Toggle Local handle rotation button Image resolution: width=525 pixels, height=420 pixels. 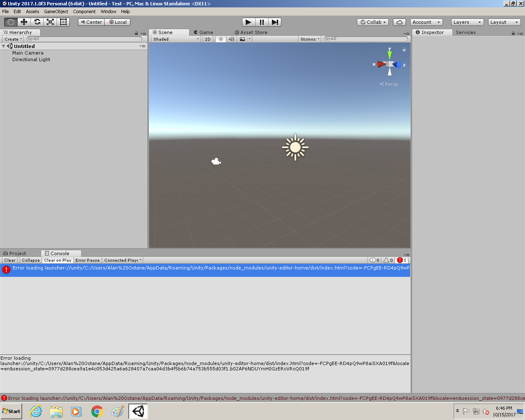point(118,22)
